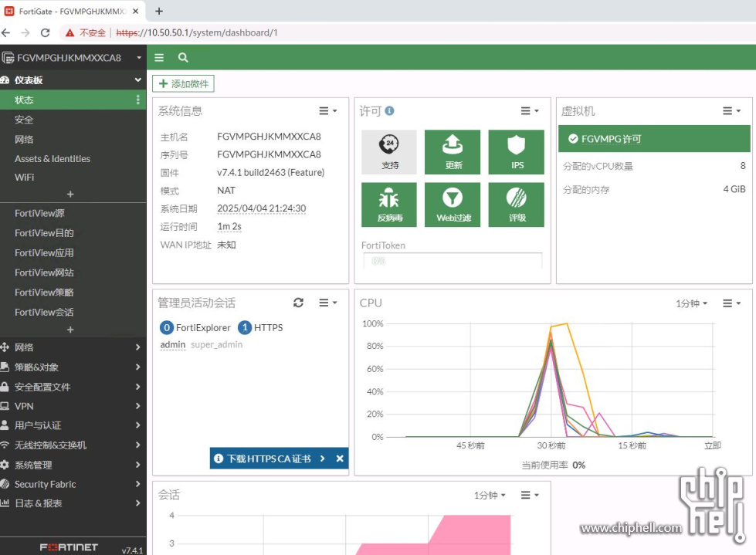Screen dimensions: 756x555
Task: Expand the VPN sidebar menu
Action: pyautogui.click(x=73, y=406)
